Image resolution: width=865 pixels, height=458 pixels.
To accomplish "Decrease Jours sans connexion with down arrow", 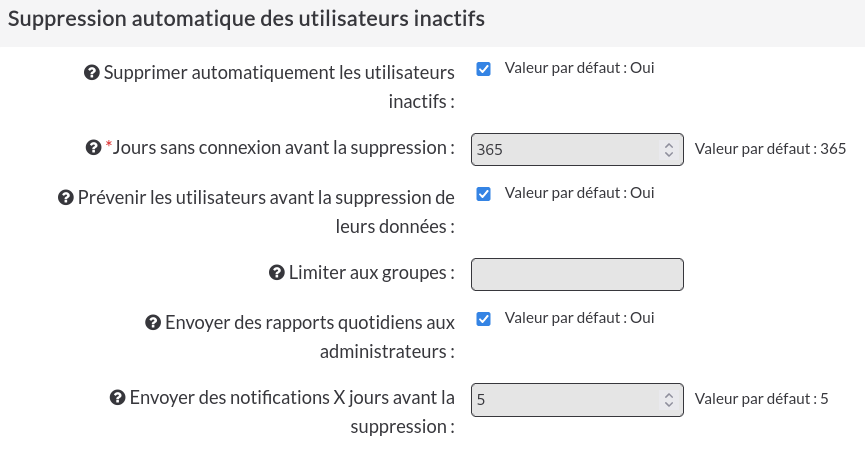I will pos(669,154).
